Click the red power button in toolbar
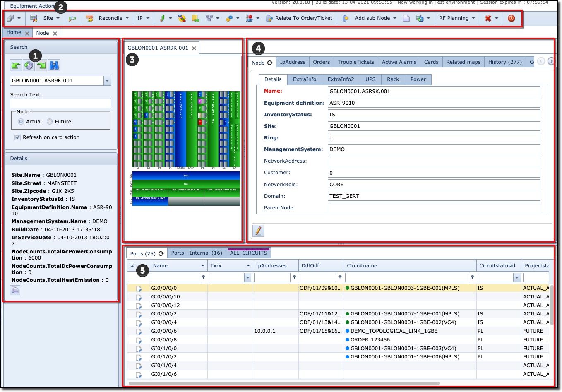 (512, 18)
